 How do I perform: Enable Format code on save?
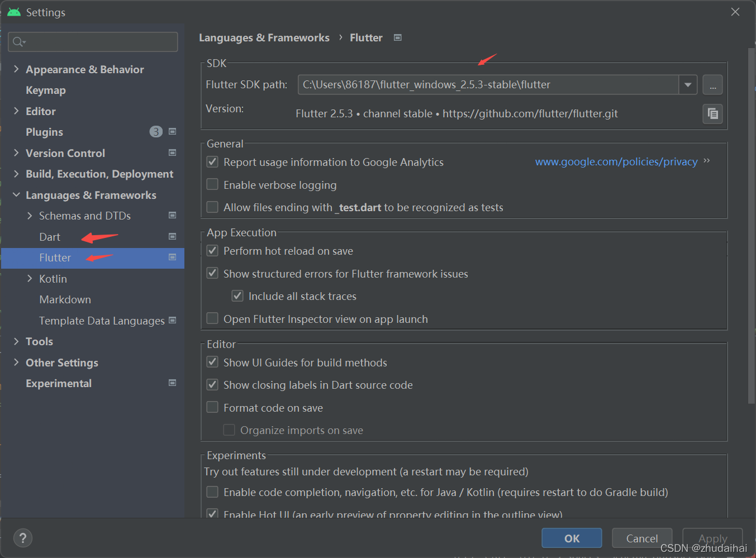coord(212,407)
